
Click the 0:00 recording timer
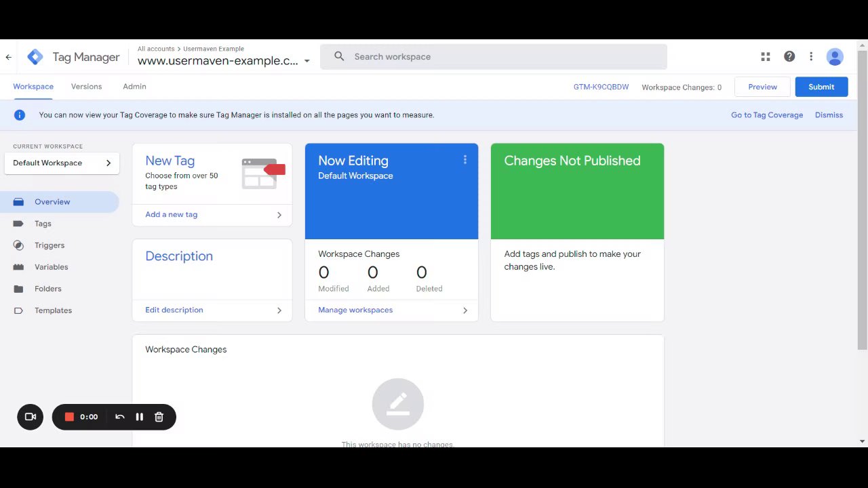(89, 417)
